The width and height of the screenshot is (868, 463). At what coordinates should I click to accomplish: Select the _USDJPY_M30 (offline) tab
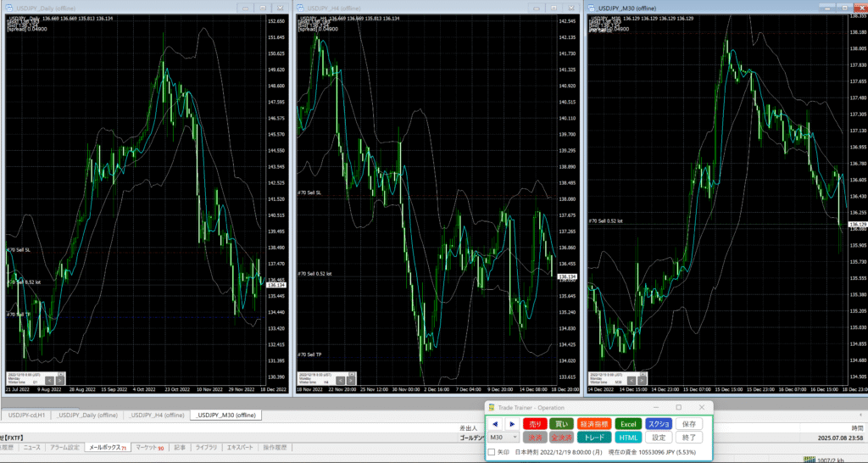pos(225,415)
